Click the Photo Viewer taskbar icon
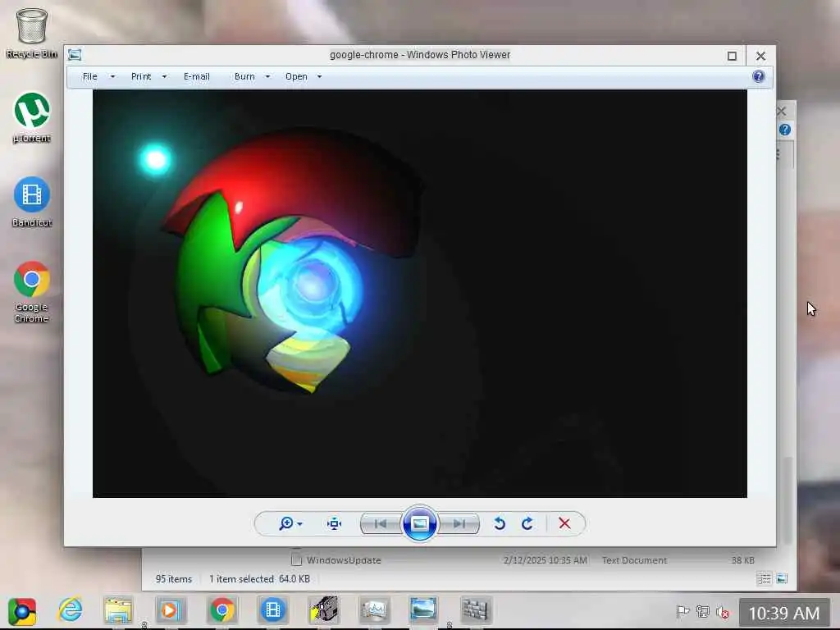840x630 pixels. click(423, 610)
